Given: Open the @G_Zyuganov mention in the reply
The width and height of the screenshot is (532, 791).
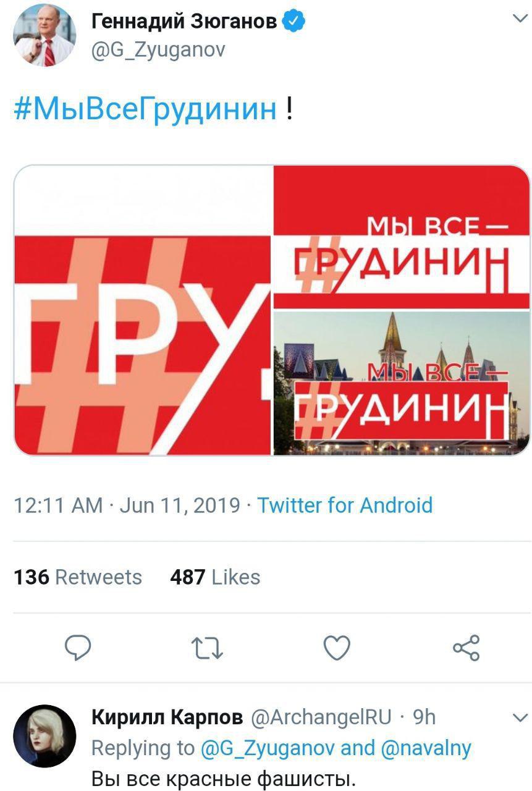Looking at the screenshot, I should [268, 748].
